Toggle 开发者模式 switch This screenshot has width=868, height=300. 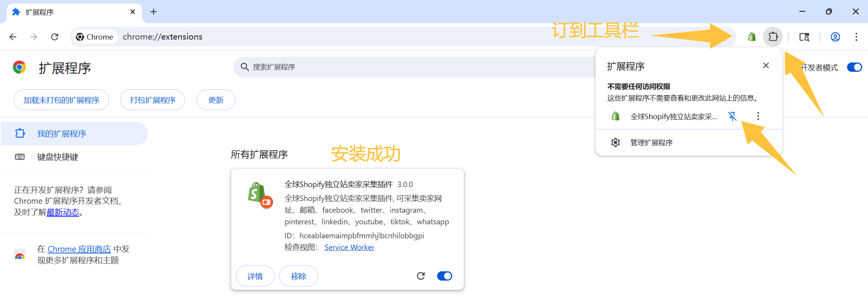point(854,67)
